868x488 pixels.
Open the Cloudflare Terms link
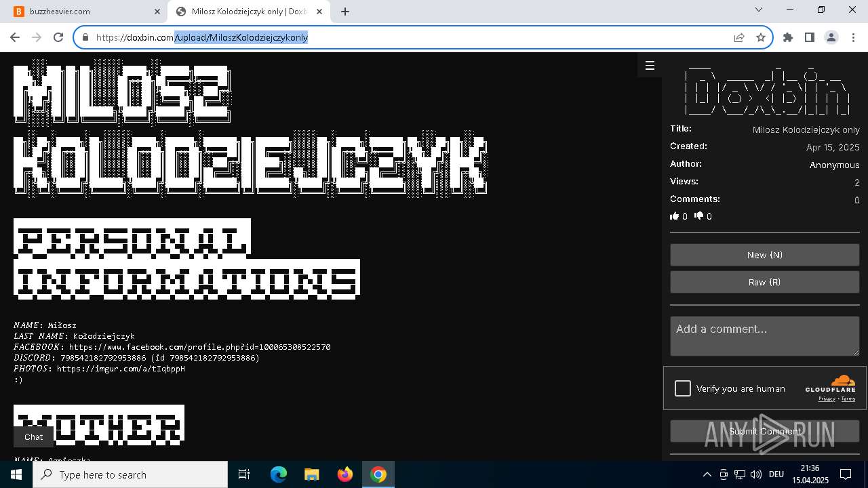click(848, 399)
